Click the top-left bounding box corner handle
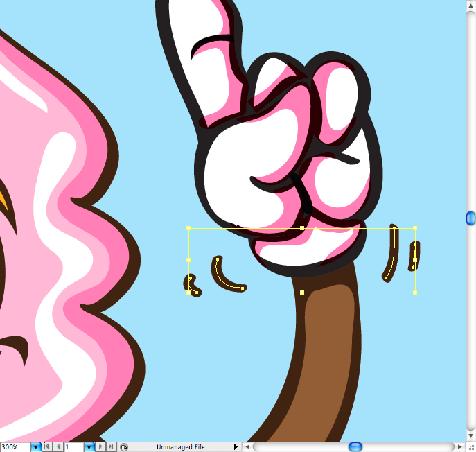 (188, 227)
